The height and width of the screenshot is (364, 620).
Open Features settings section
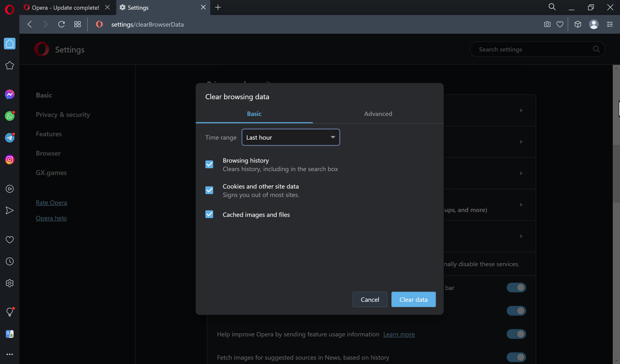point(49,134)
